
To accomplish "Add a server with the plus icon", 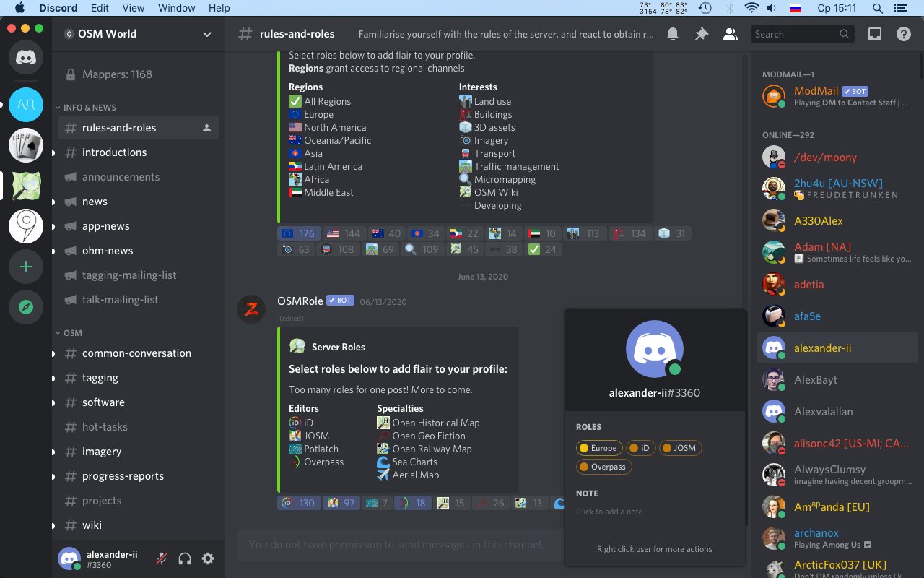I will 26,267.
